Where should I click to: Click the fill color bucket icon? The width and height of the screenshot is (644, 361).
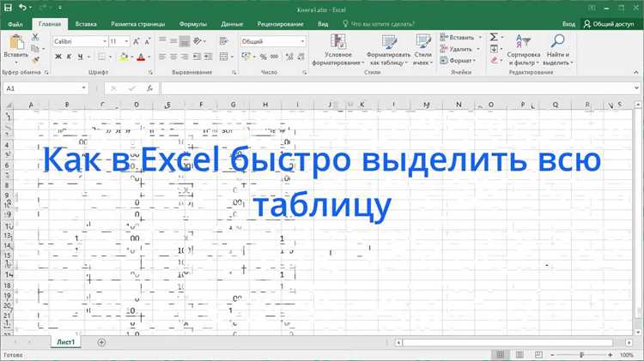click(123, 57)
